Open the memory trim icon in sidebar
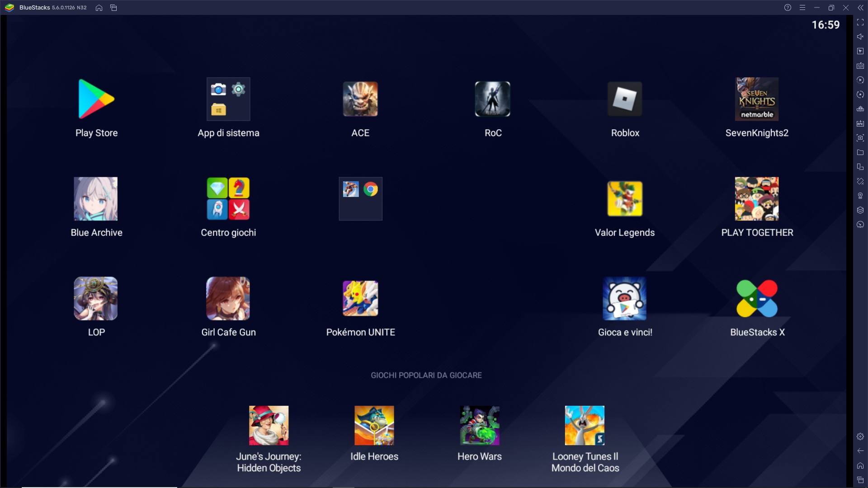This screenshot has width=868, height=488. [860, 109]
